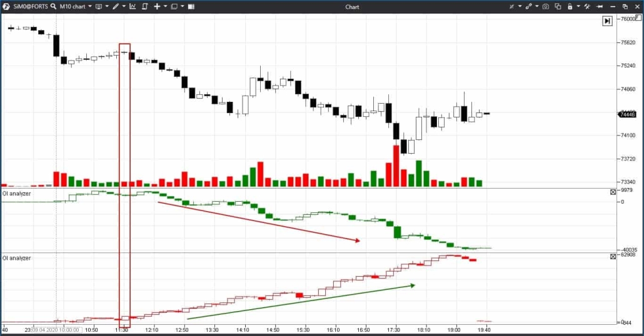
Task: Click the duplicate chart window icon
Action: point(558,6)
